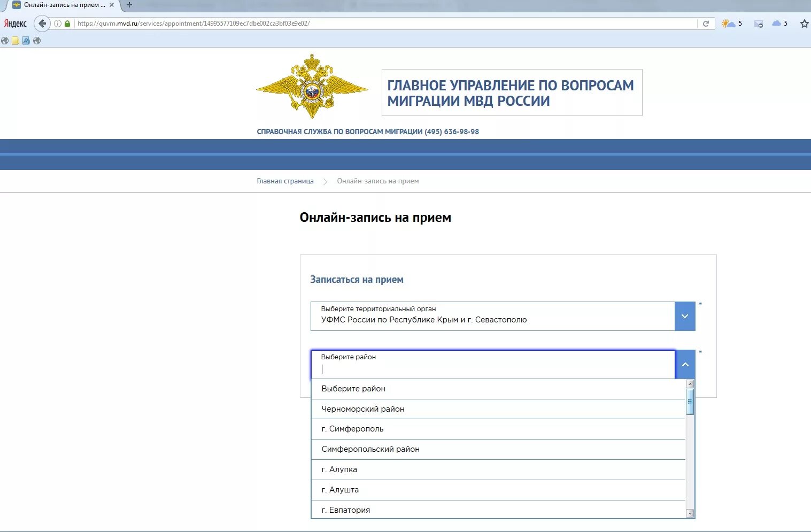
Task: Go to Главная страница breadcrumb link
Action: (x=285, y=181)
